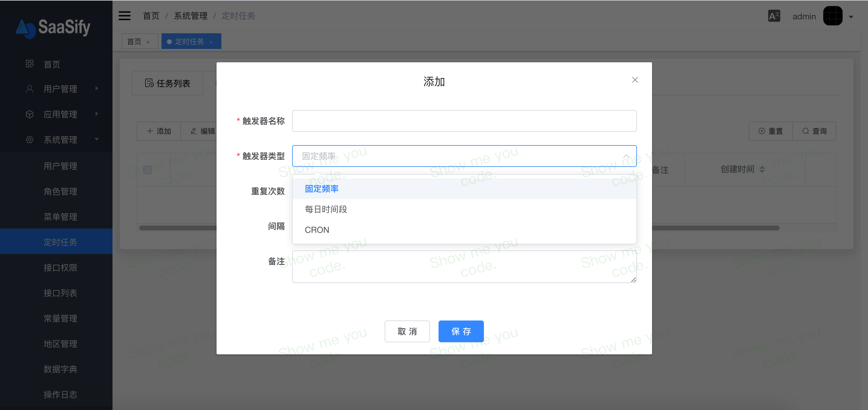The image size is (868, 410).
Task: Expand 用户管理 sidebar submenu arrow
Action: 97,89
